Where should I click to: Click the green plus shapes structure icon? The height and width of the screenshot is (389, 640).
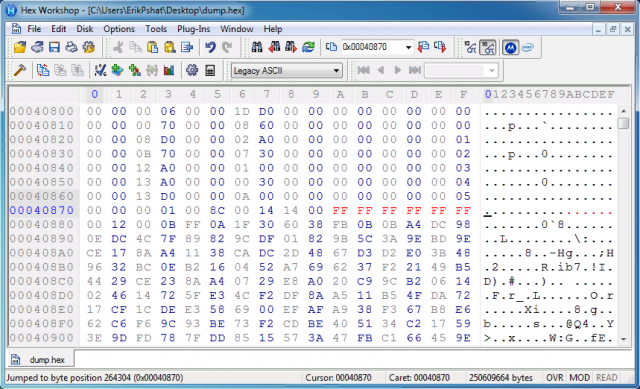[134, 70]
